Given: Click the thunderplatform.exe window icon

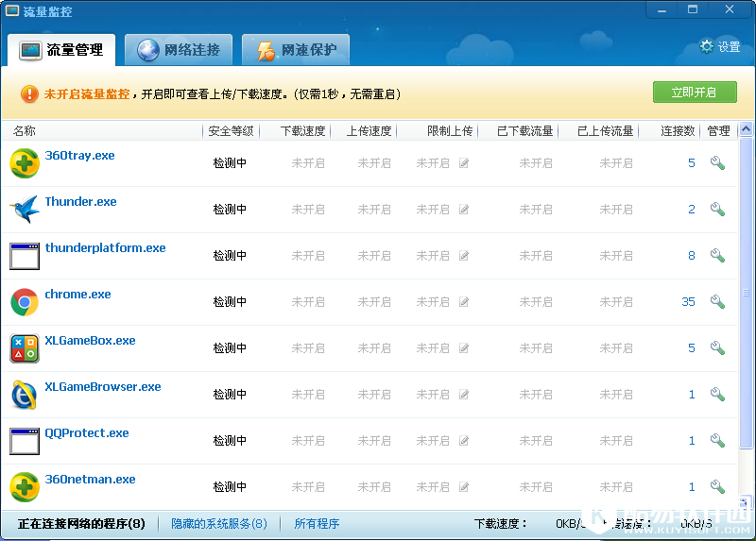Looking at the screenshot, I should (x=25, y=256).
